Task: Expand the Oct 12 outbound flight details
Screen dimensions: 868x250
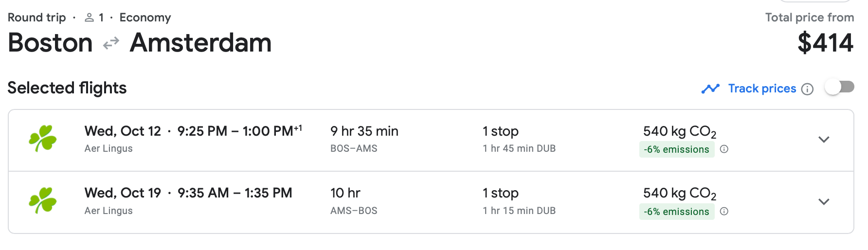Action: [824, 140]
